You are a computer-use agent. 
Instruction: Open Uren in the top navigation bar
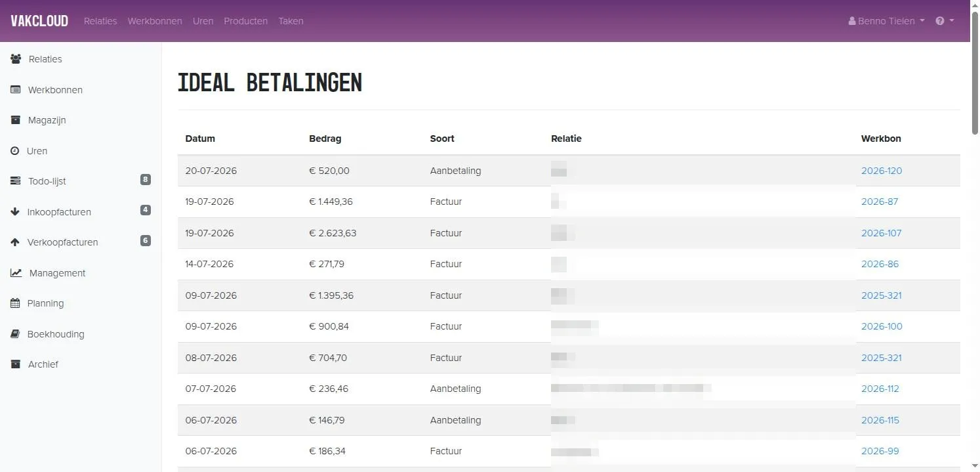203,21
